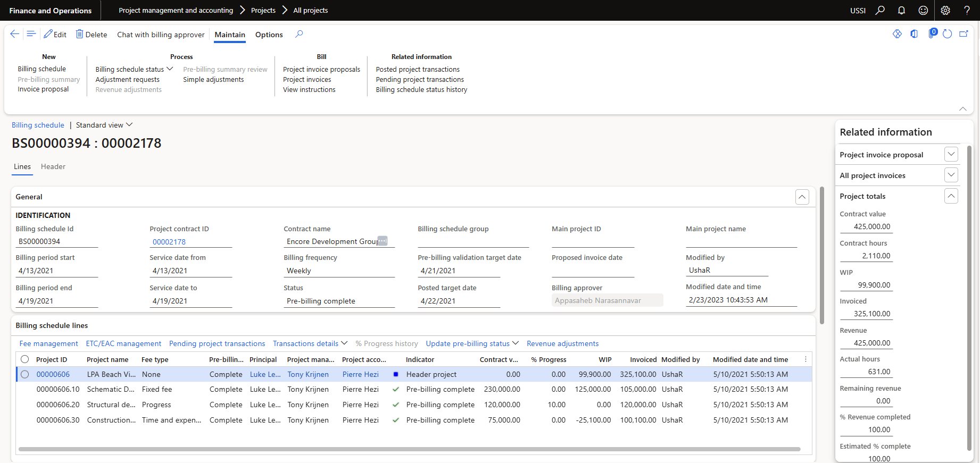Expand the Billing schedule status dropdown

134,69
